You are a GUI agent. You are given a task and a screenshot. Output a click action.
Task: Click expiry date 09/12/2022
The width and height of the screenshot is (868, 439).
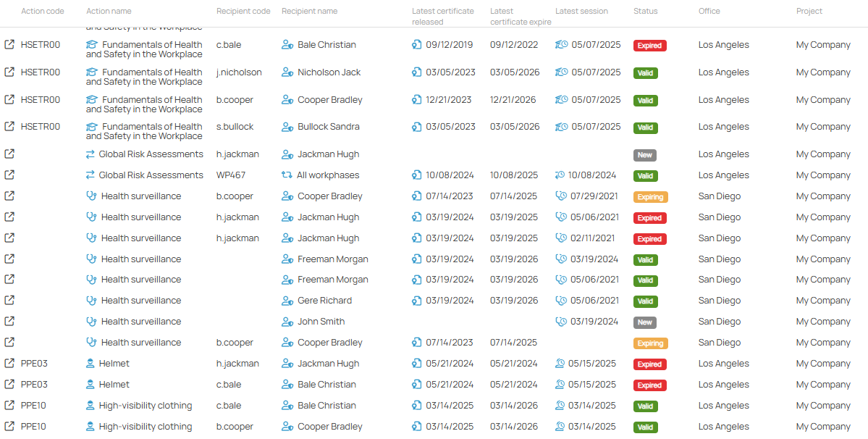point(514,45)
